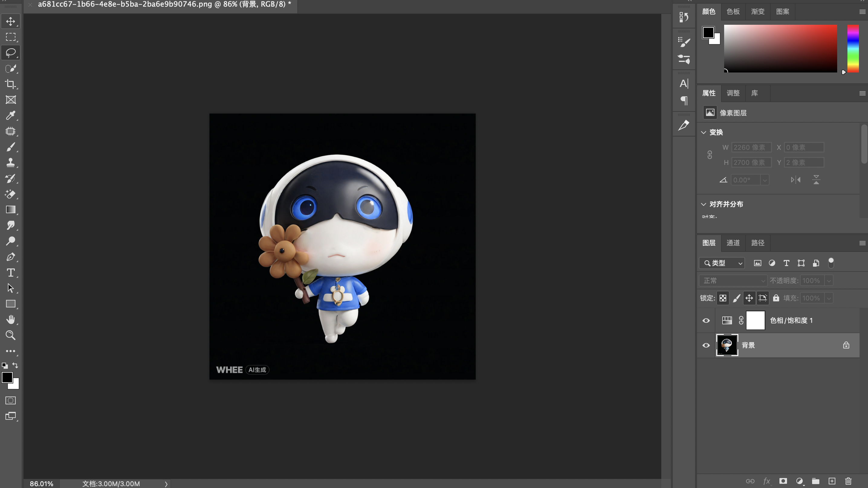
Task: Select the Zoom tool
Action: point(11,335)
